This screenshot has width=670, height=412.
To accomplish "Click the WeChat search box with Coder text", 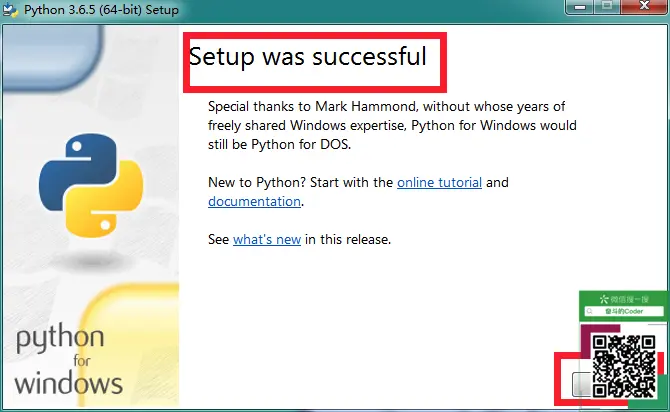I will pos(624,311).
